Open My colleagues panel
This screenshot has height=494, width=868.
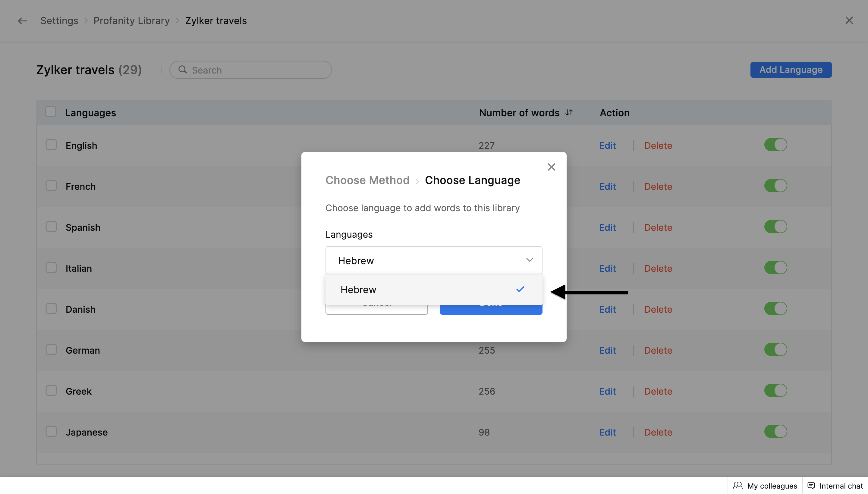765,486
